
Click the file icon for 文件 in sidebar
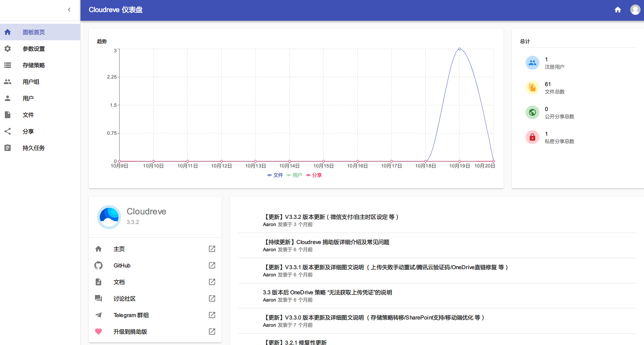click(x=8, y=115)
